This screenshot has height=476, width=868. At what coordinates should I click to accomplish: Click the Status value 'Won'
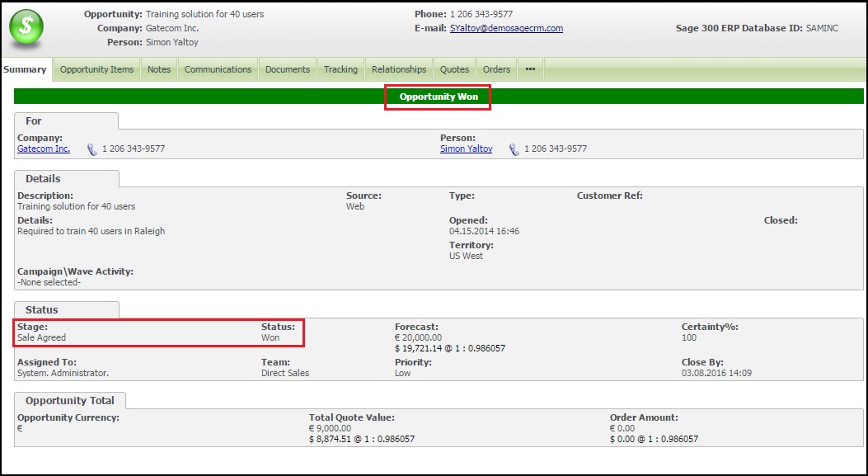[270, 337]
